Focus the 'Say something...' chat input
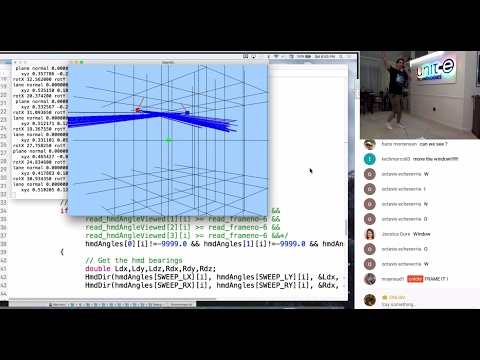 pos(399,304)
